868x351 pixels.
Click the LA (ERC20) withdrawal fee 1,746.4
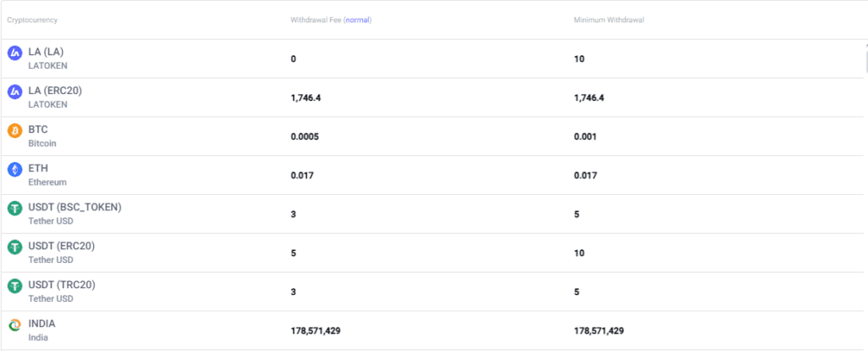pos(306,98)
